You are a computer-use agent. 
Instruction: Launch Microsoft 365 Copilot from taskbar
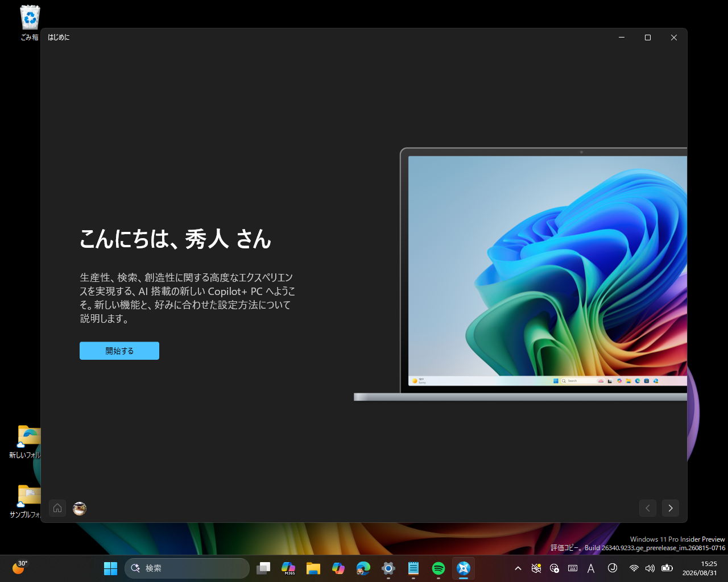288,568
